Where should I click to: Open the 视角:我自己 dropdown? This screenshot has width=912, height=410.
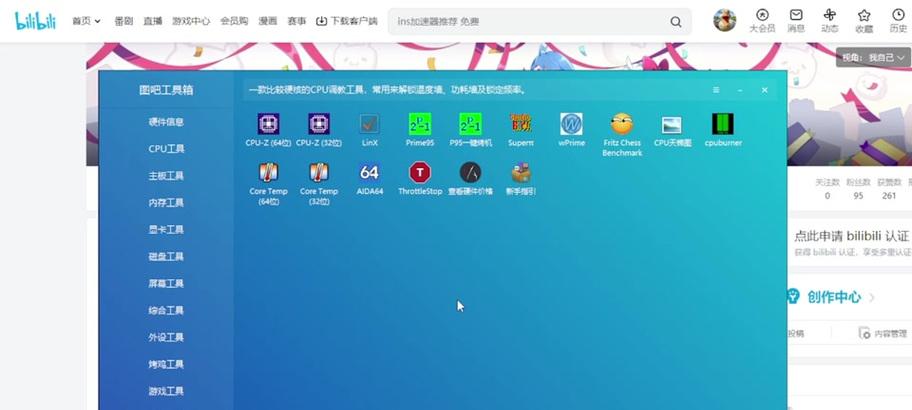point(874,58)
